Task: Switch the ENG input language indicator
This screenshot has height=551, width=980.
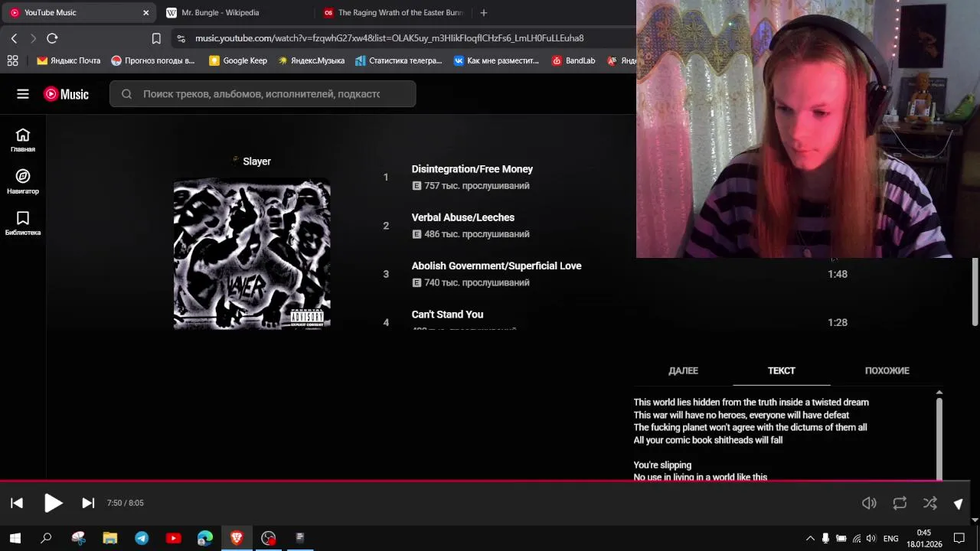Action: point(891,539)
